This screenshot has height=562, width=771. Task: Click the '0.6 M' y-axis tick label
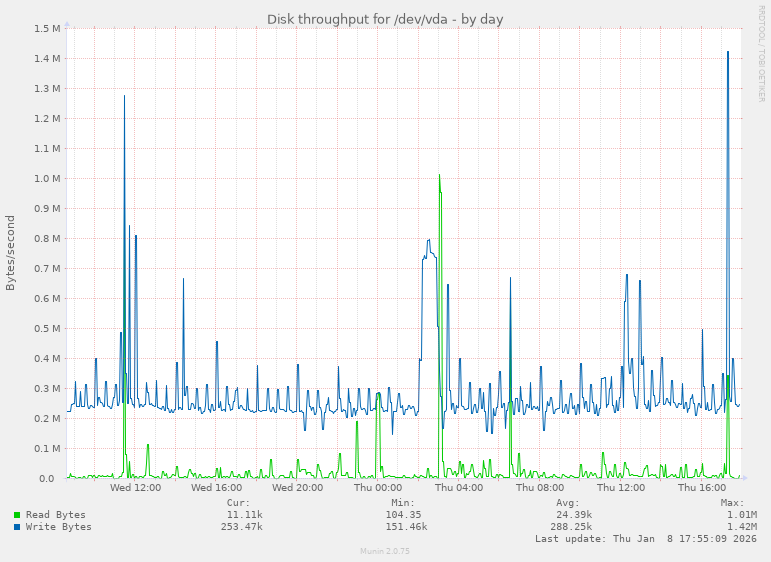[x=47, y=298]
